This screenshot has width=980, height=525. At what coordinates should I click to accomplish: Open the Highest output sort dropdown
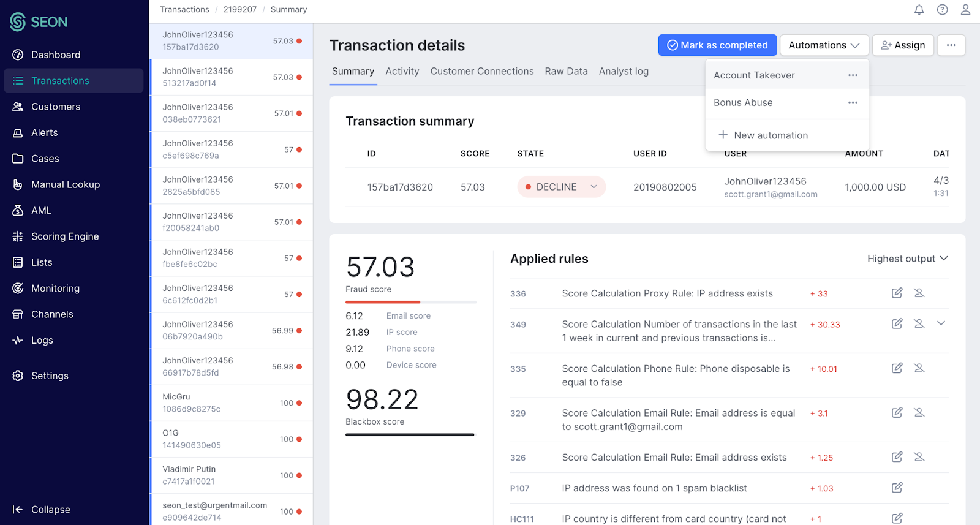point(908,259)
